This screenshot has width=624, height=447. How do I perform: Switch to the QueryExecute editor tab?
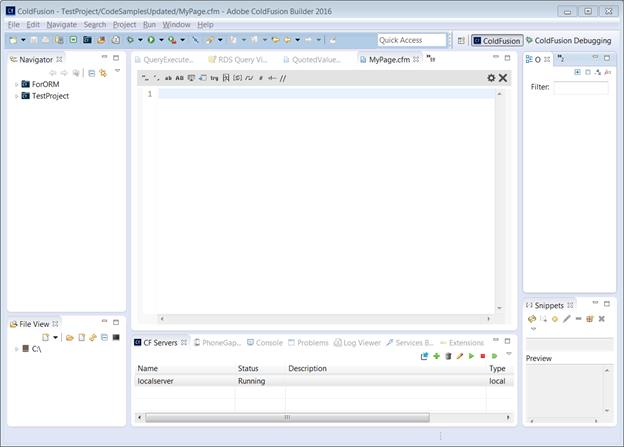[x=164, y=60]
